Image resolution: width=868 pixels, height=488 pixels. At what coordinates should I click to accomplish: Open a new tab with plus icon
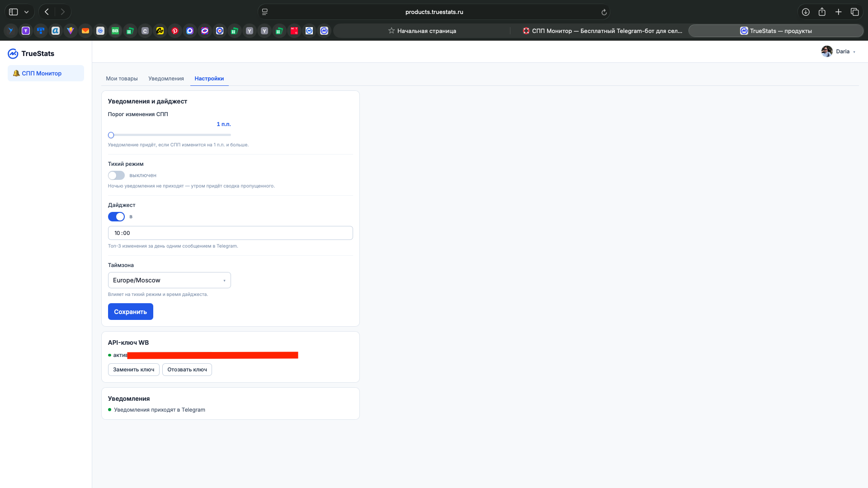838,12
